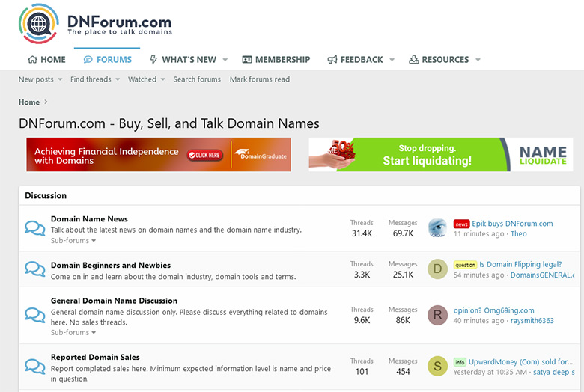Image resolution: width=584 pixels, height=392 pixels.
Task: Open Reported Domain Sales forum
Action: pos(95,357)
